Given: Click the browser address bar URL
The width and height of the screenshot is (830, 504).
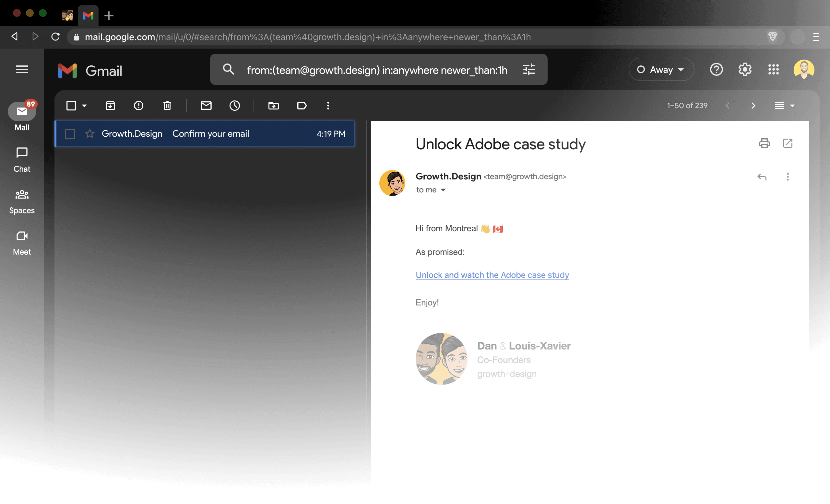Looking at the screenshot, I should (x=308, y=37).
